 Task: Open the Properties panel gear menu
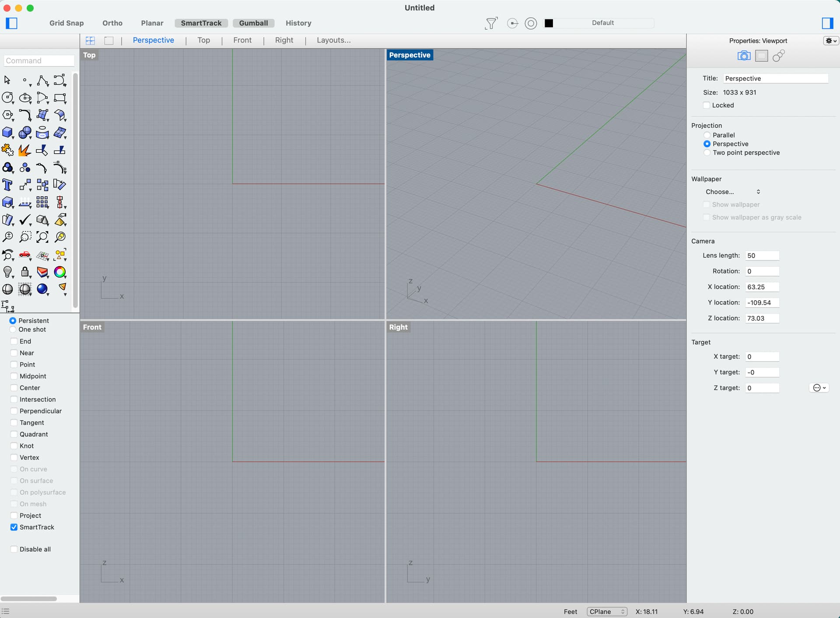tap(830, 40)
